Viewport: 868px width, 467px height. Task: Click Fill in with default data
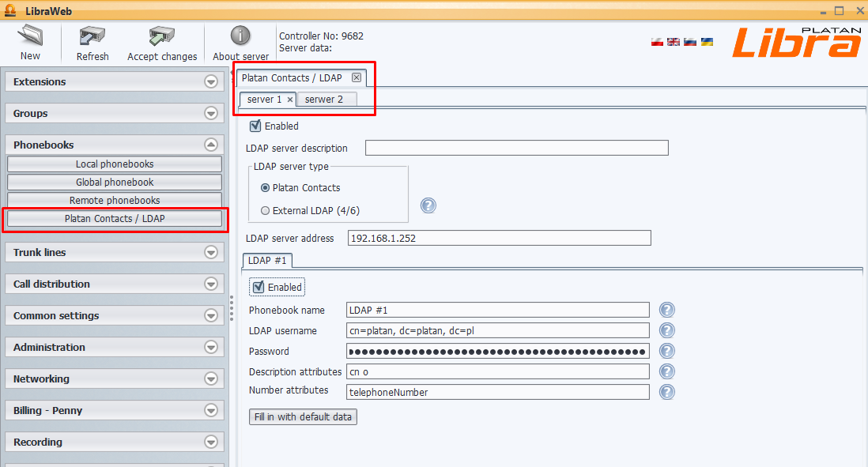[303, 416]
